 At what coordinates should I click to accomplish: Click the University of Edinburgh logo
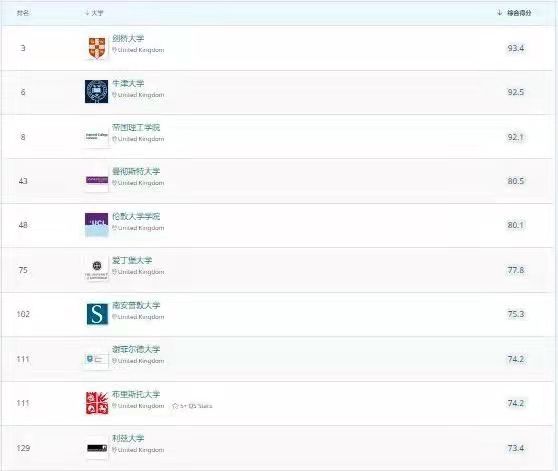(x=96, y=269)
